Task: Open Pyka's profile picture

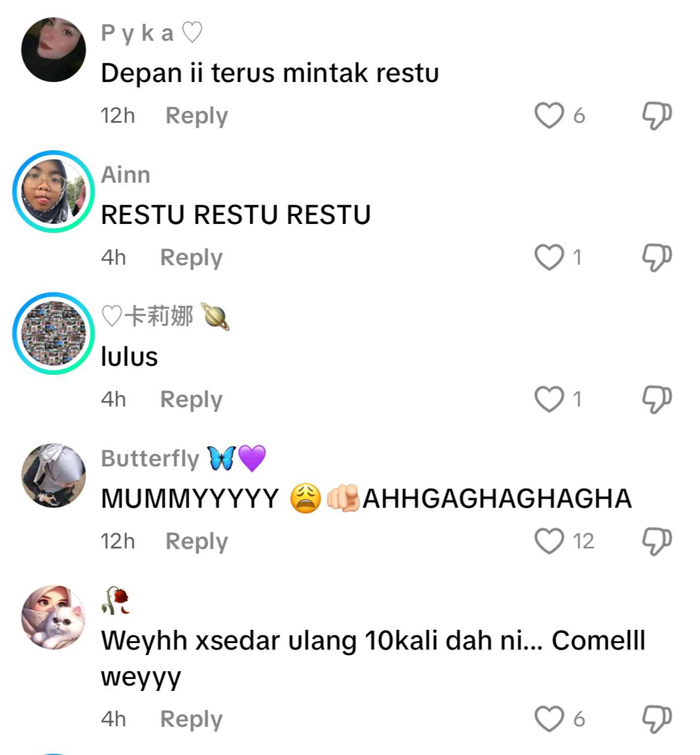Action: 53,50
